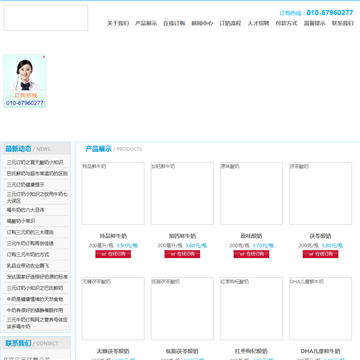Click the 最新动态 NEWS section header

35,149
